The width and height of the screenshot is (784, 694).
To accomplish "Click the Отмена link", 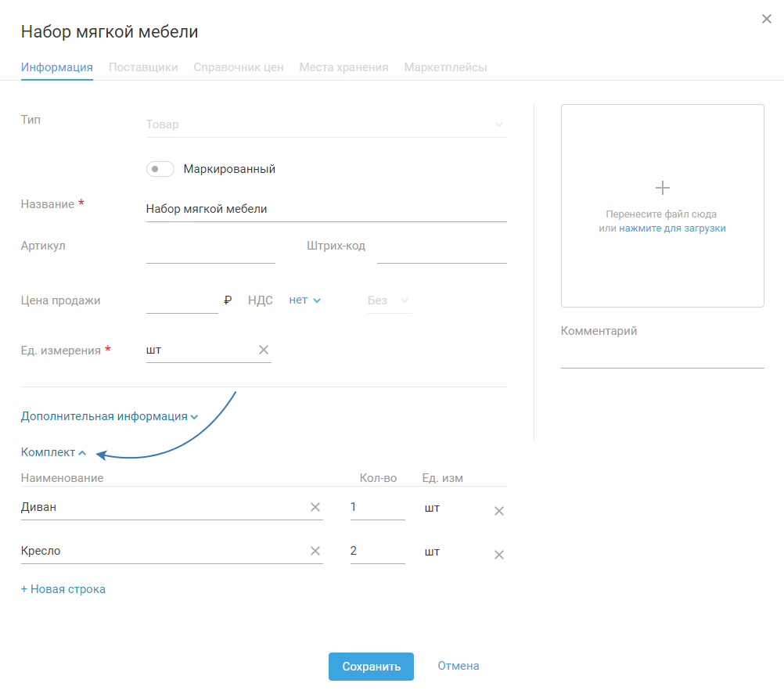I will (459, 666).
